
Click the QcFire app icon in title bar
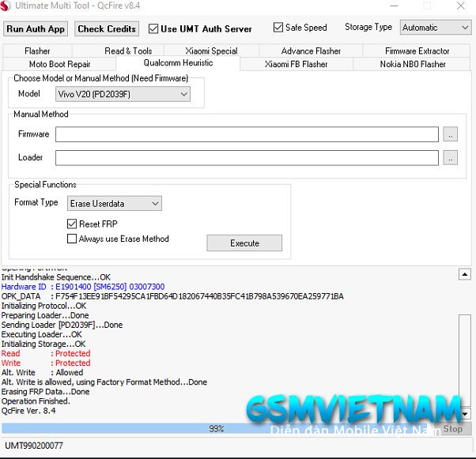[6, 6]
